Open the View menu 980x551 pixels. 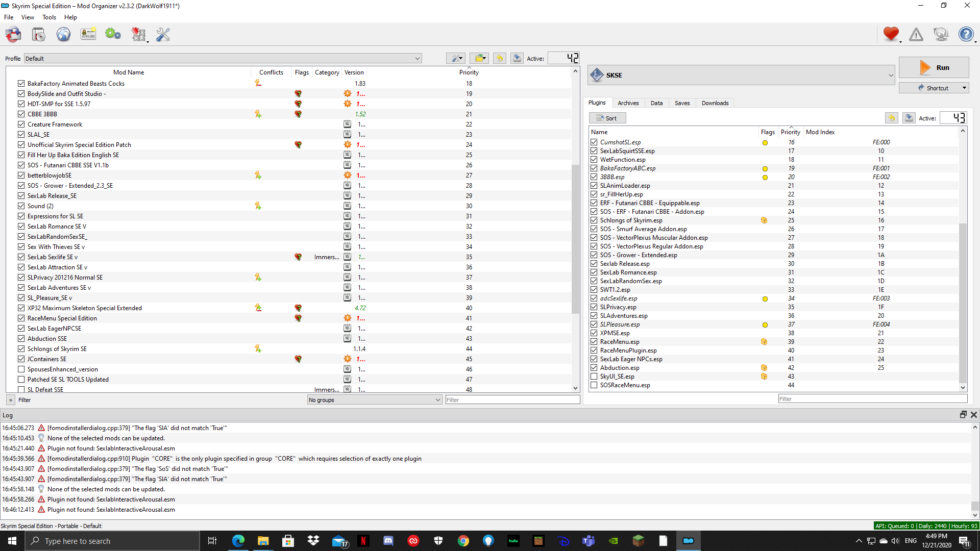(28, 17)
